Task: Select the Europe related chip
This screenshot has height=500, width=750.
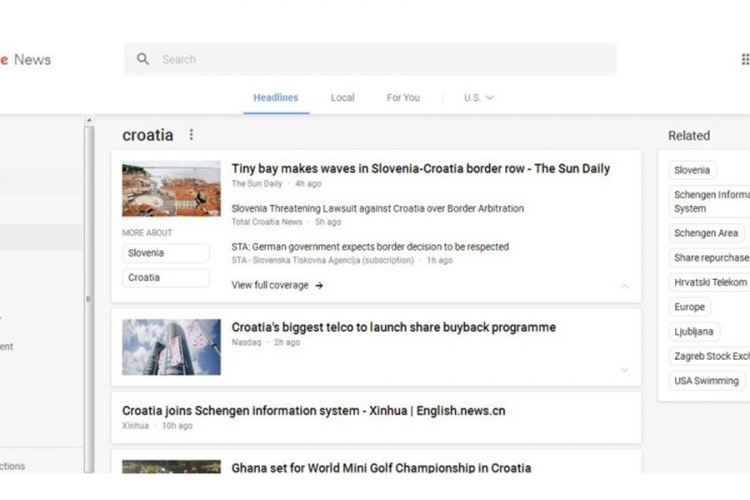Action: (690, 307)
